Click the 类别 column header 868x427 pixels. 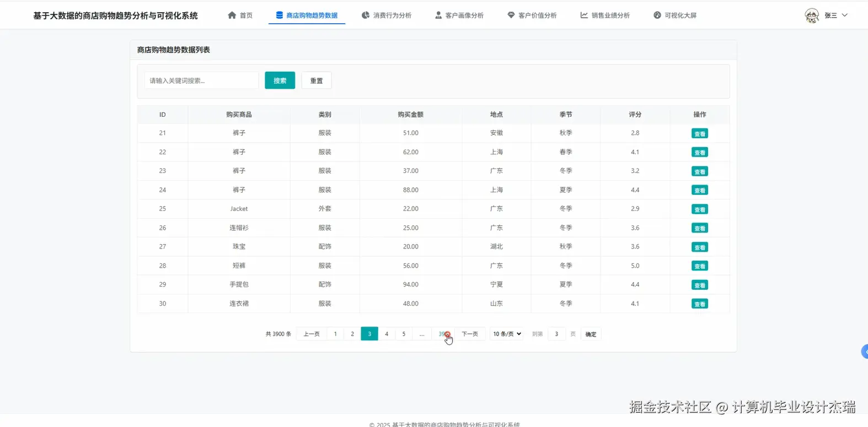click(x=325, y=115)
